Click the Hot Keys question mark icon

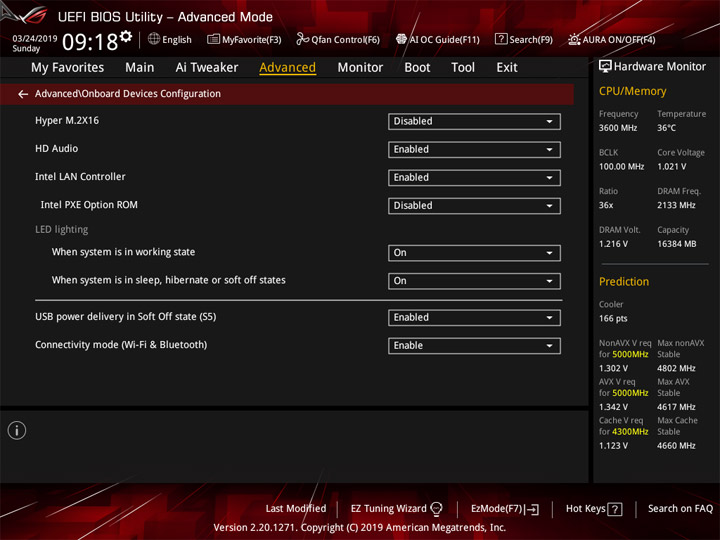coord(615,509)
